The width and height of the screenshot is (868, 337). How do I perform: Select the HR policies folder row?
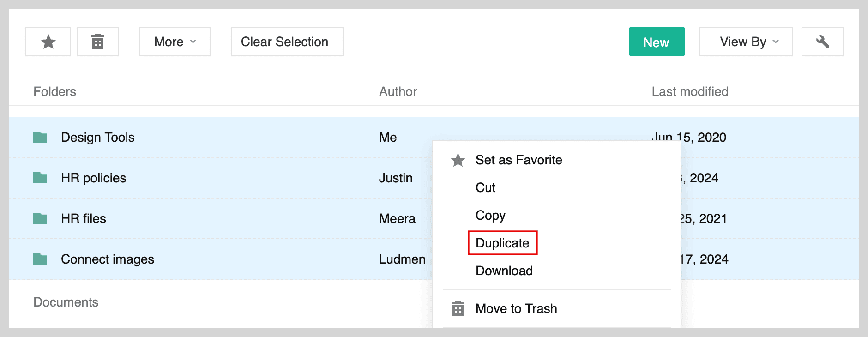(221, 178)
